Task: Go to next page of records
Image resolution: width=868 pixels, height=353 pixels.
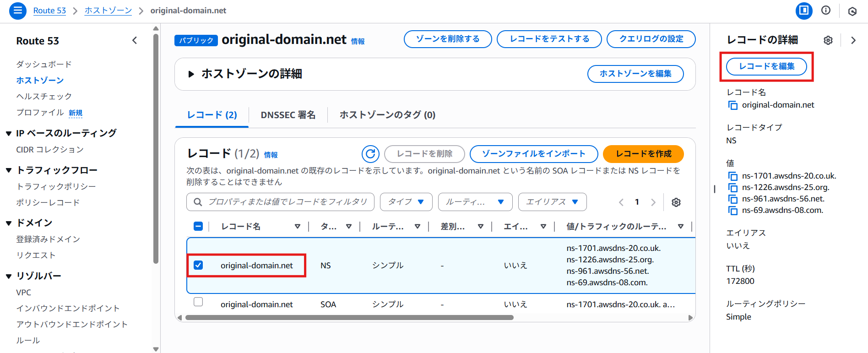Action: tap(653, 202)
